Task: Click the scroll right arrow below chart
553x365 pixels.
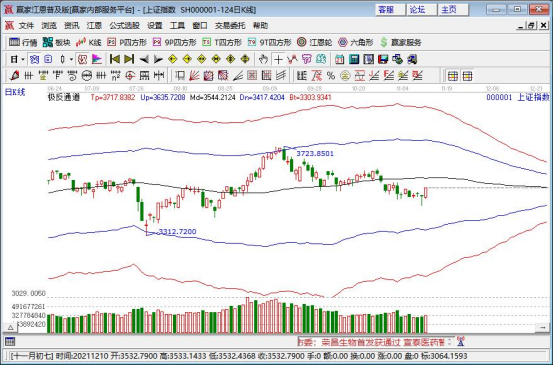Action: pos(542,328)
